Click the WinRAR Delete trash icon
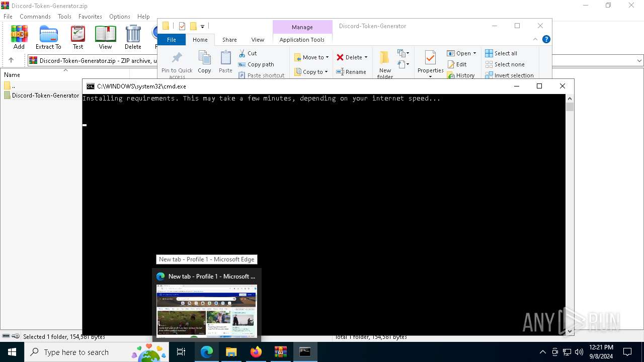The height and width of the screenshot is (362, 644). pyautogui.click(x=133, y=37)
